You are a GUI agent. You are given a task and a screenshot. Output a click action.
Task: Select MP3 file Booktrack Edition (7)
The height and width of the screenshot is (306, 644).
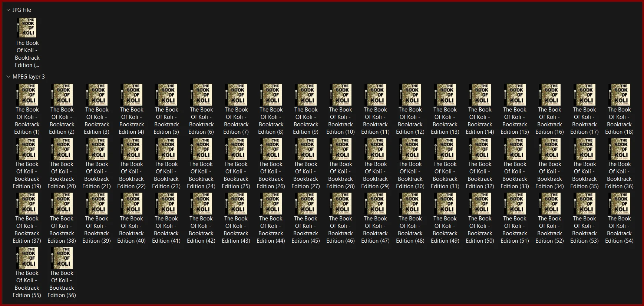coord(236,110)
